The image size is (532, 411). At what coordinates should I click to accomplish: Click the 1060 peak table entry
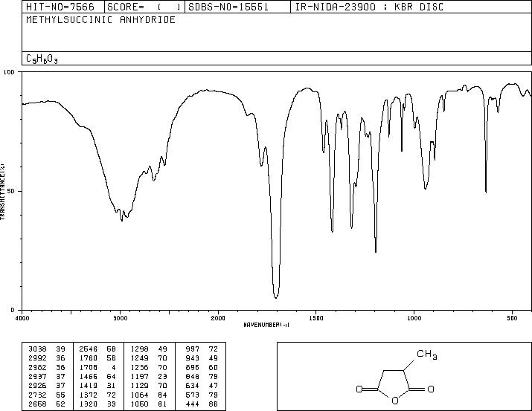139,404
